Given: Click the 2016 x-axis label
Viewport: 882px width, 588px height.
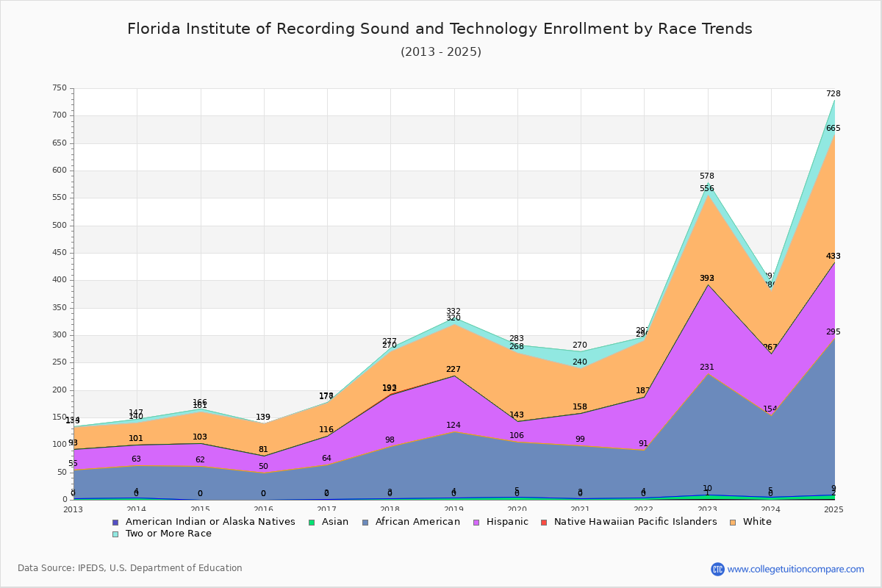Looking at the screenshot, I should click(263, 509).
